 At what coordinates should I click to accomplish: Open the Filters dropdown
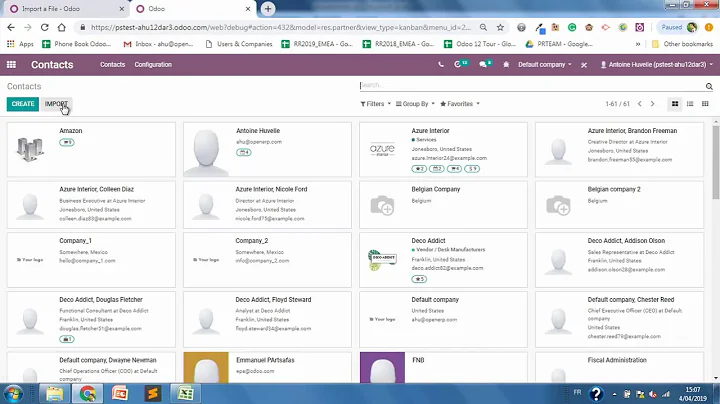coord(376,104)
